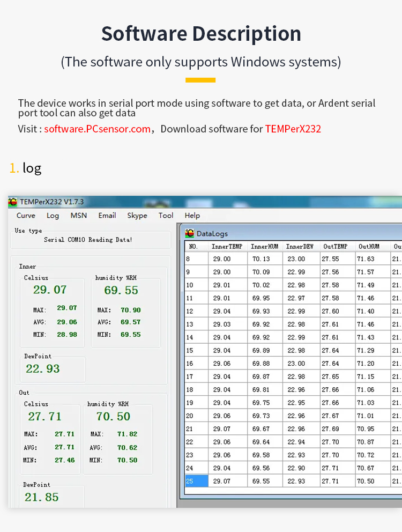Open the Help menu
The height and width of the screenshot is (532, 402).
coord(192,216)
